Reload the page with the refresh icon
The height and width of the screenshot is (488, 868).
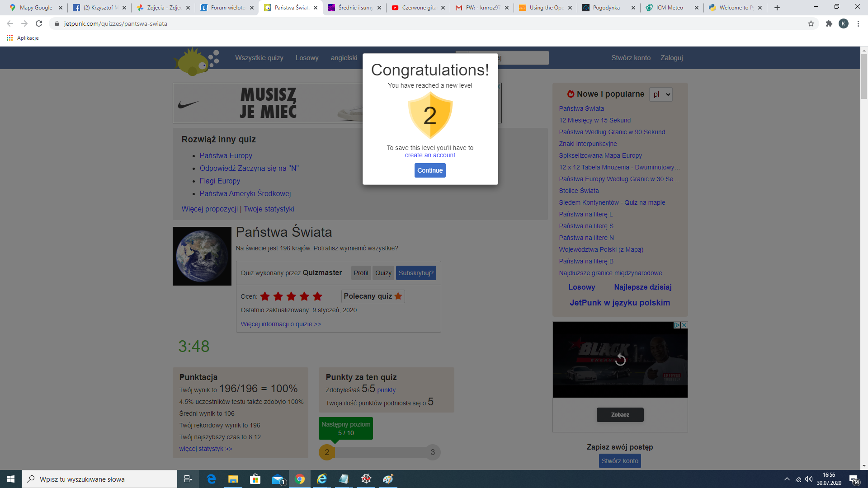pyautogui.click(x=39, y=23)
